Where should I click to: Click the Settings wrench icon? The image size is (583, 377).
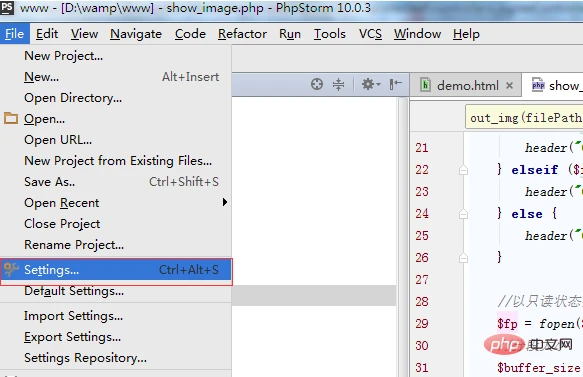click(11, 269)
